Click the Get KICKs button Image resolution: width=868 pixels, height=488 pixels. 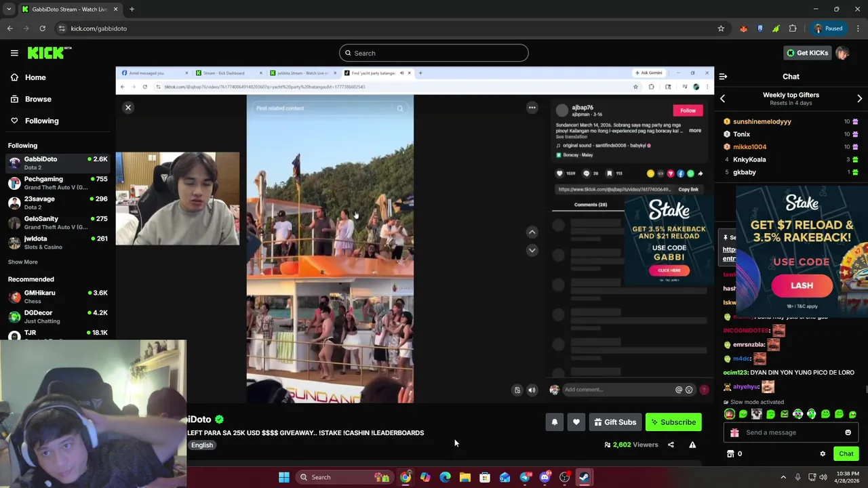[806, 53]
